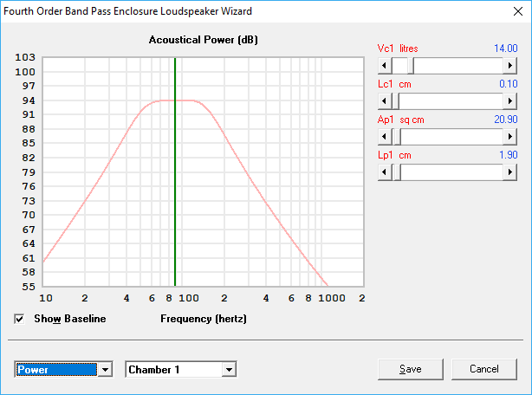Image resolution: width=532 pixels, height=395 pixels.
Task: Click the Lp1 slider thumb
Action: [397, 172]
